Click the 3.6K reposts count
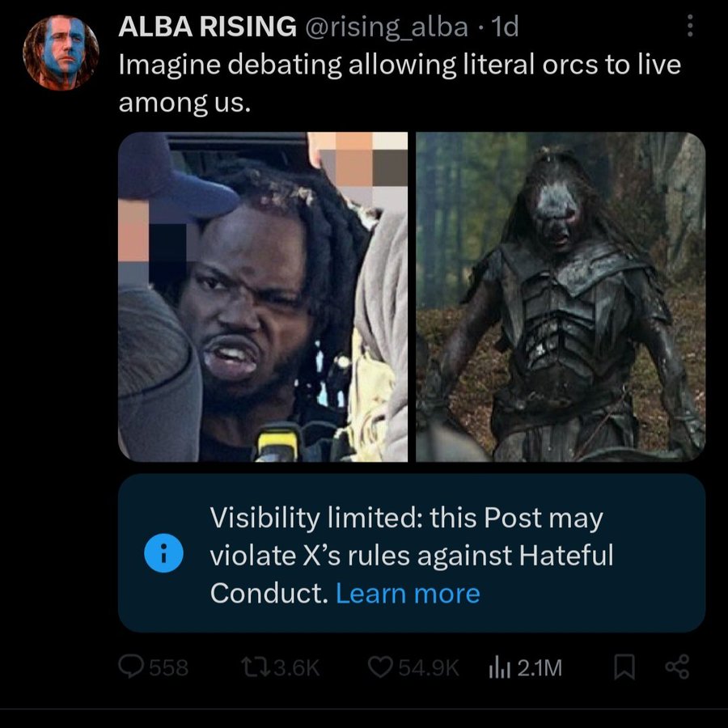This screenshot has height=728, width=728. pos(297,667)
